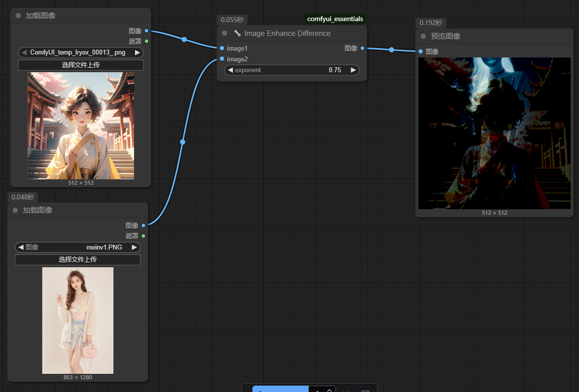Collapse the top 加载图像 node using its dot

point(19,16)
